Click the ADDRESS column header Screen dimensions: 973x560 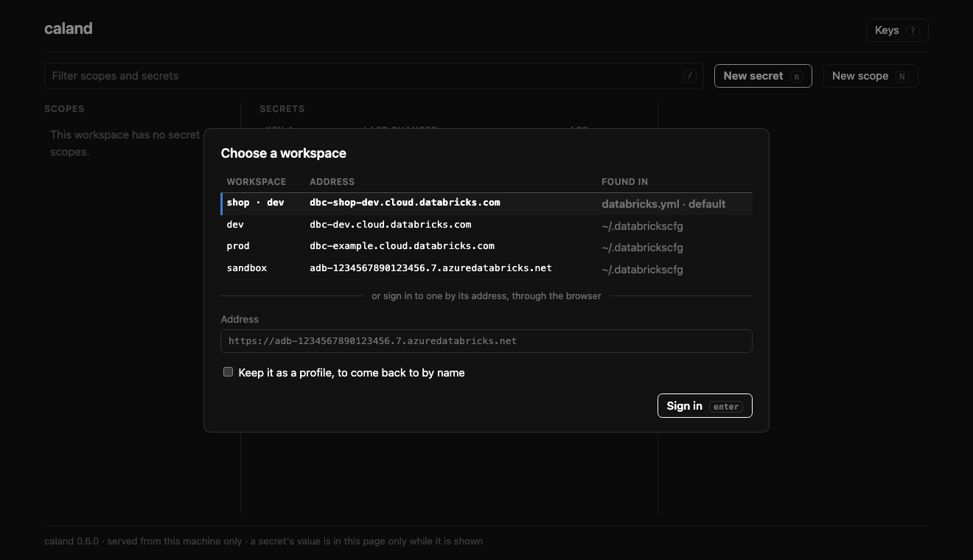pyautogui.click(x=332, y=182)
